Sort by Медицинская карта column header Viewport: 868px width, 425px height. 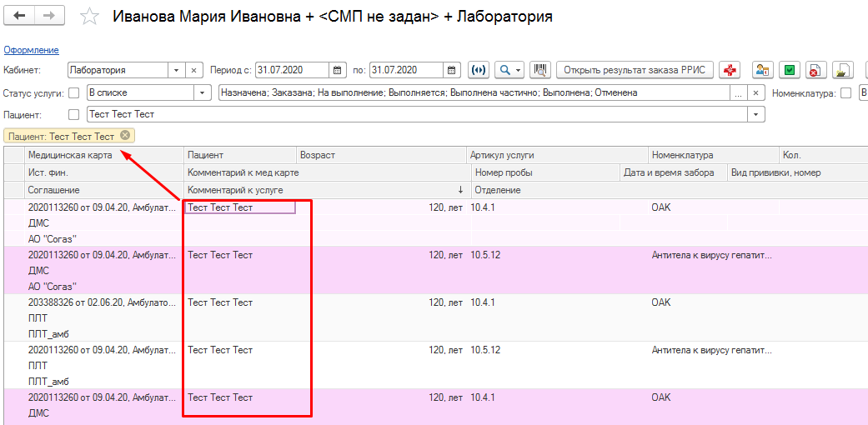[x=70, y=155]
